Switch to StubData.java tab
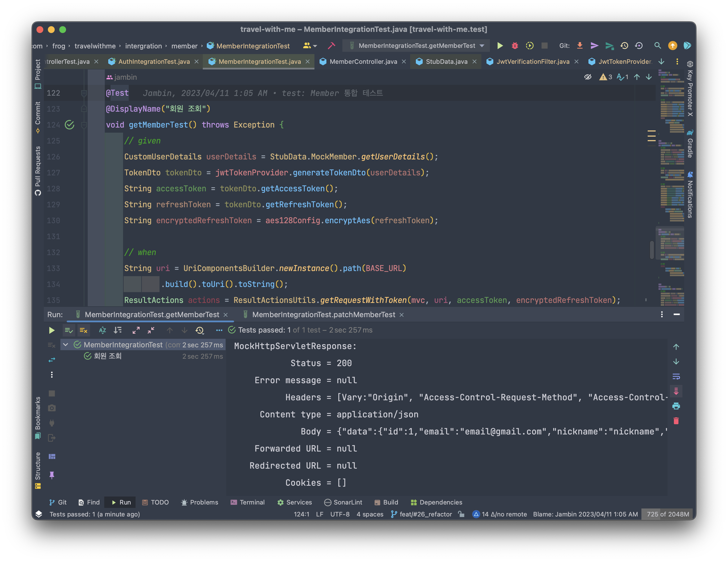The width and height of the screenshot is (728, 562). coord(446,61)
